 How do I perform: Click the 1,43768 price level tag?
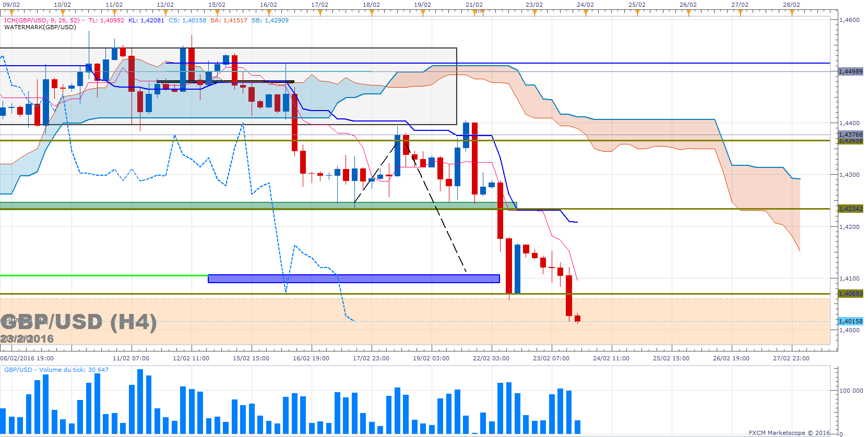[851, 135]
